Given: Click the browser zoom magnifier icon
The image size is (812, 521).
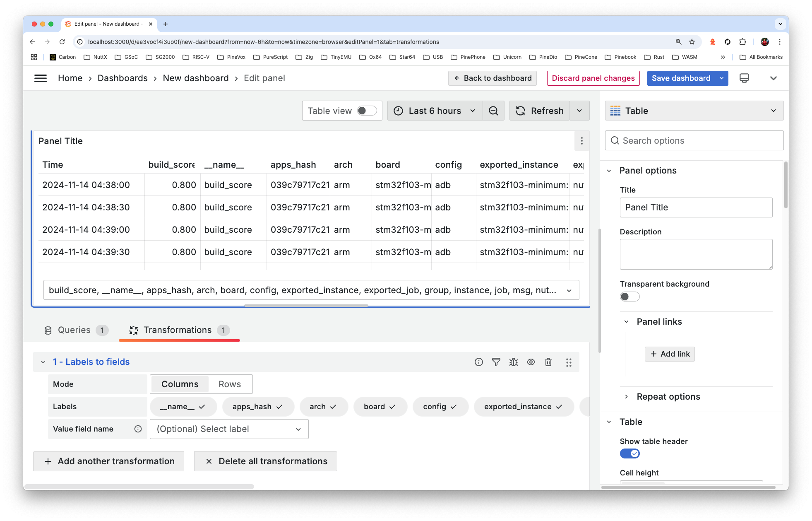Looking at the screenshot, I should click(x=679, y=42).
